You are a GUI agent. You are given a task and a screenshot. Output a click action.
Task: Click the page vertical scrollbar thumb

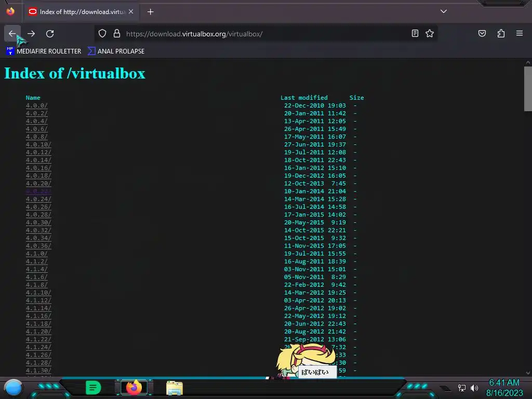[x=528, y=89]
